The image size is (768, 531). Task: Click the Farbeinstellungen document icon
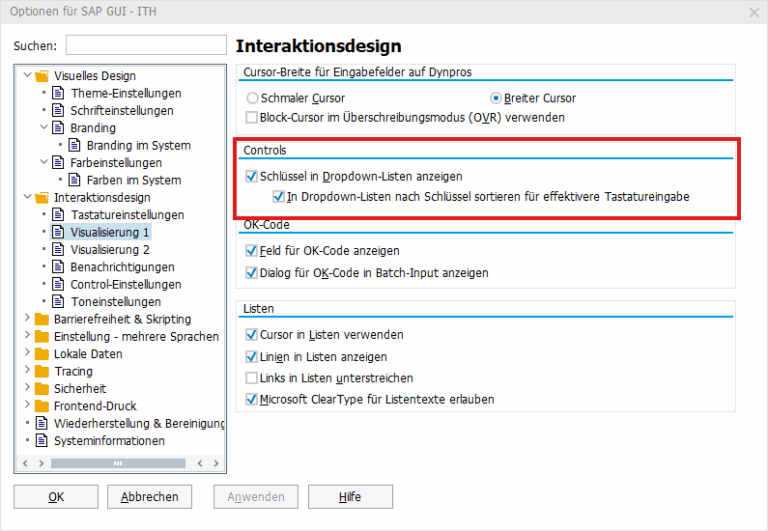(58, 163)
